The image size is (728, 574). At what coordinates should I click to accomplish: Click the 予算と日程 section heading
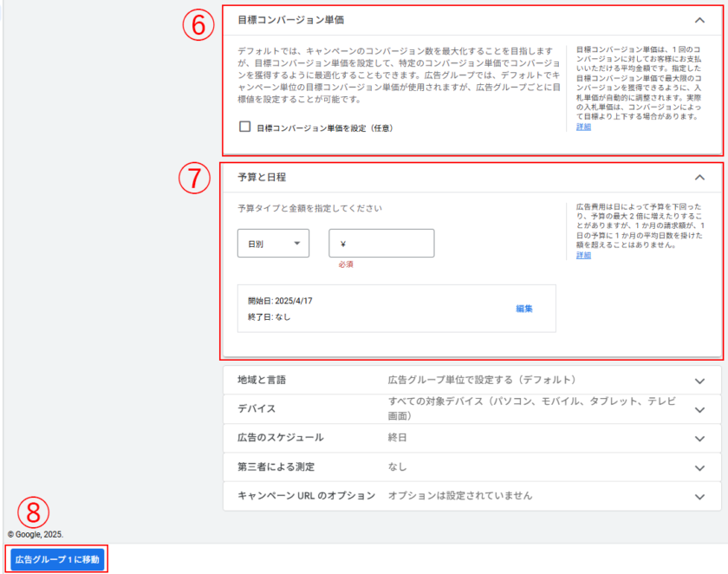pyautogui.click(x=262, y=177)
